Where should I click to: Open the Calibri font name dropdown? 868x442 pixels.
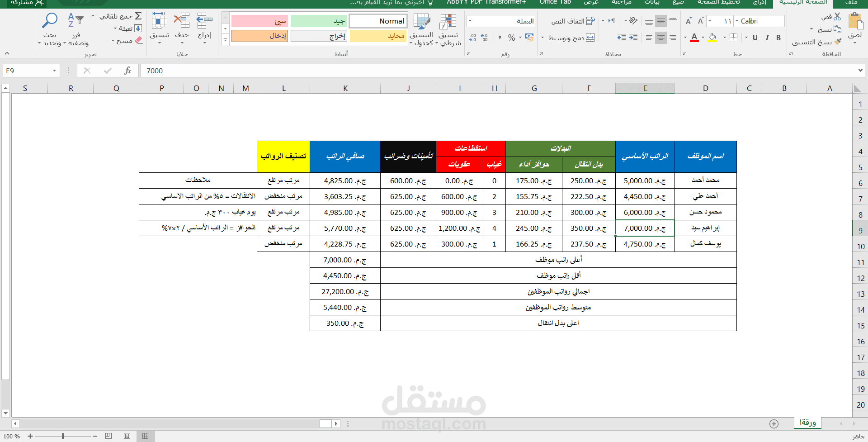coord(736,21)
